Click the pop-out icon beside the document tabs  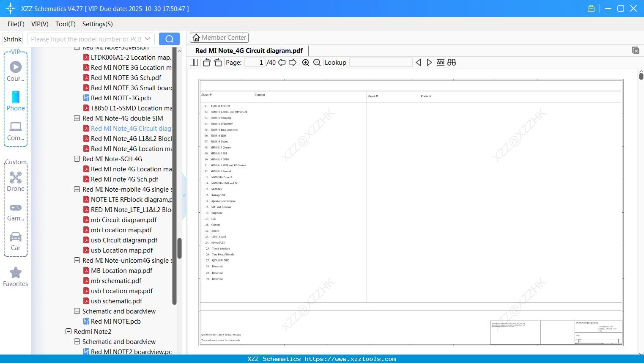636,50
